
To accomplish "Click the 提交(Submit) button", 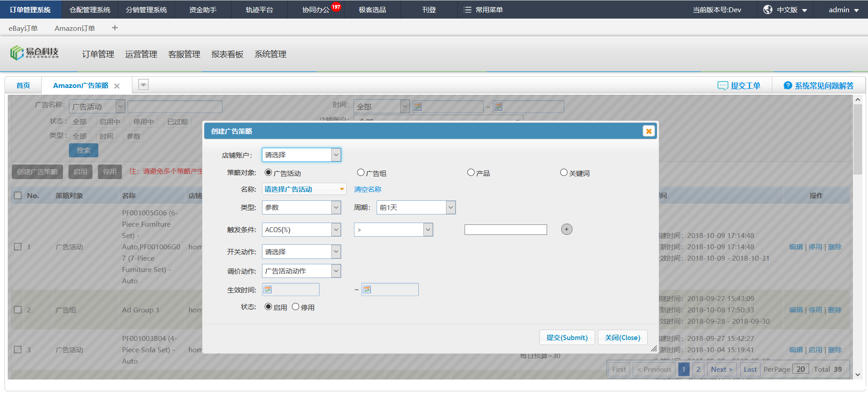I will click(x=567, y=338).
